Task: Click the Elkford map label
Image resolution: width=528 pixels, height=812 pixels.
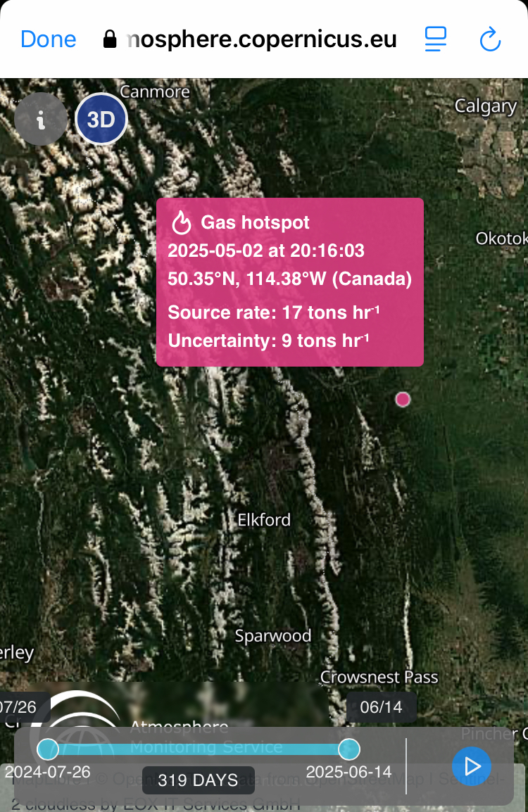Action: (264, 520)
